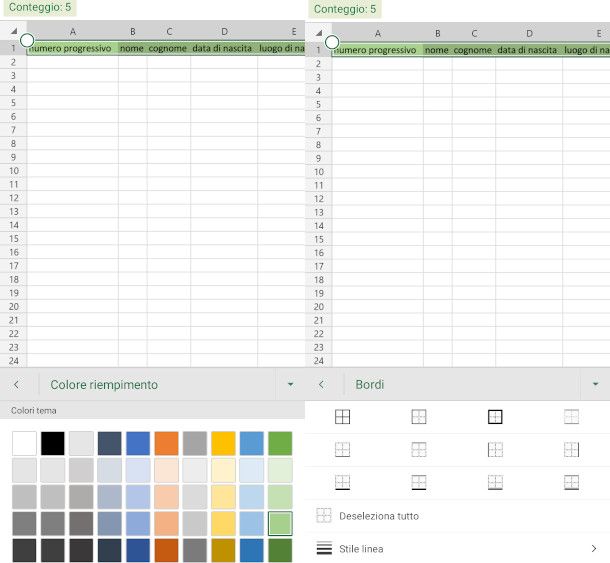Apply right-side border icon in Bordi panel

(x=571, y=449)
